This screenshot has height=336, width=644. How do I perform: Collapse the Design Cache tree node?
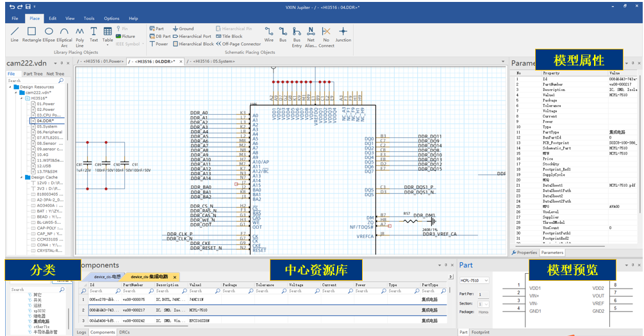pos(22,178)
